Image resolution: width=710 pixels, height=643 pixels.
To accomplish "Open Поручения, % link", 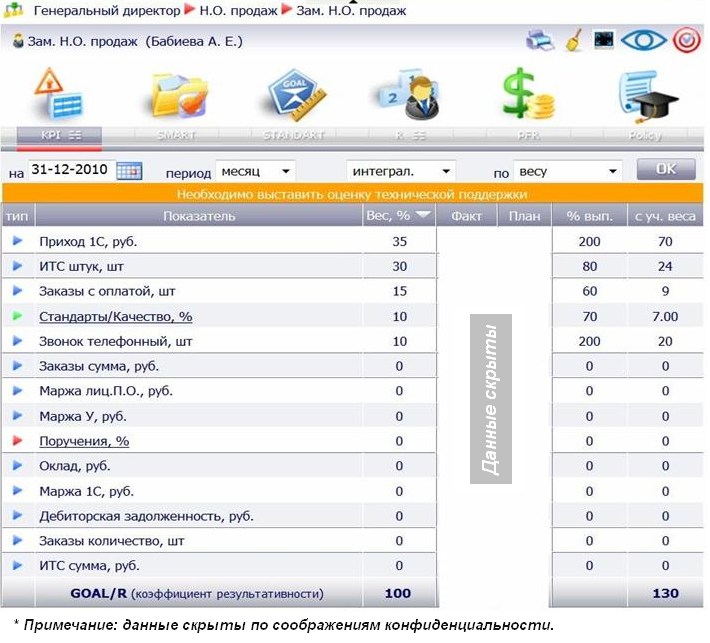I will tap(84, 441).
